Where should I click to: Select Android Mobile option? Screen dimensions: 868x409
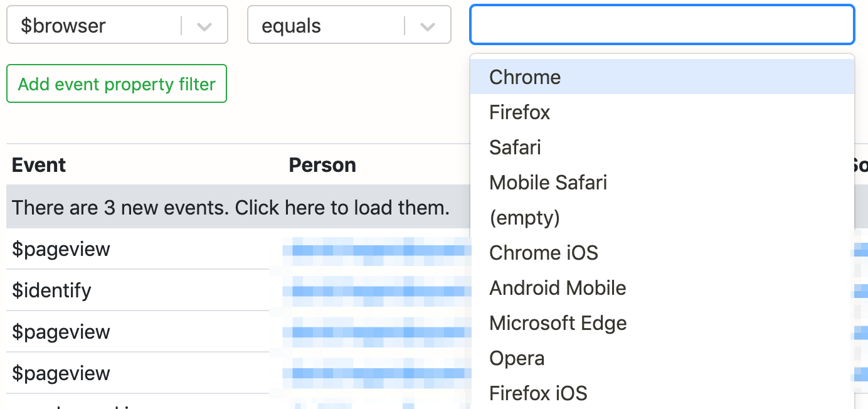click(x=558, y=288)
